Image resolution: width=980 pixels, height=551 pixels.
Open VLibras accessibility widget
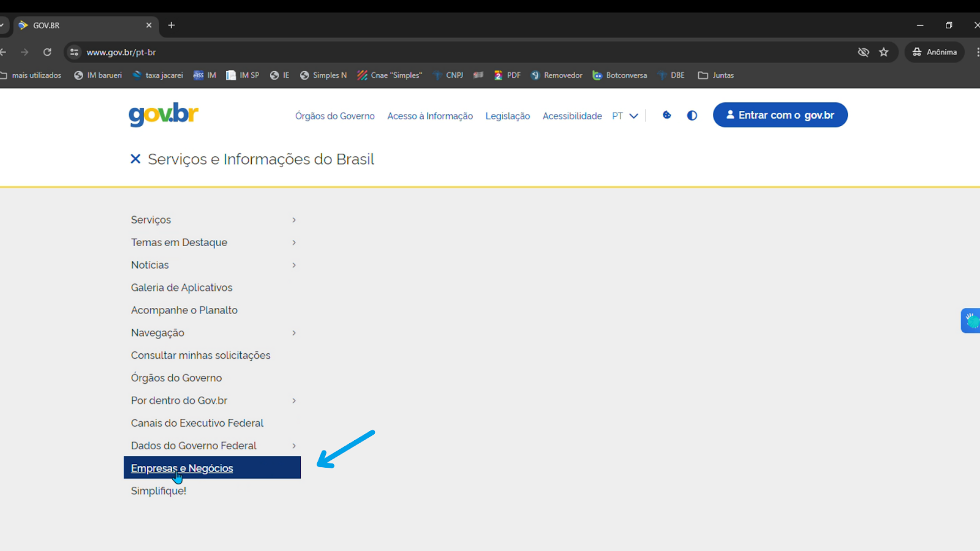click(x=971, y=320)
